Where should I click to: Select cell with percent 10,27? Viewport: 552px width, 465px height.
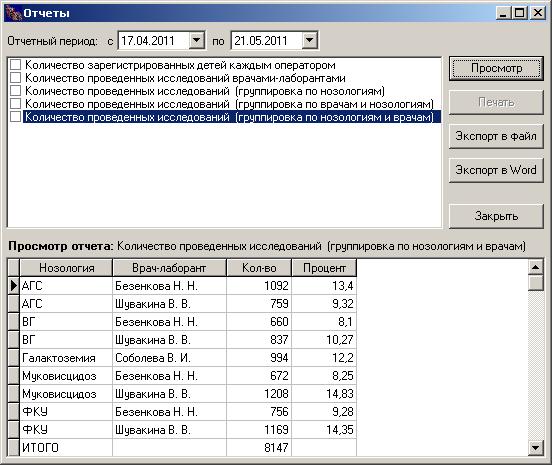pos(324,340)
